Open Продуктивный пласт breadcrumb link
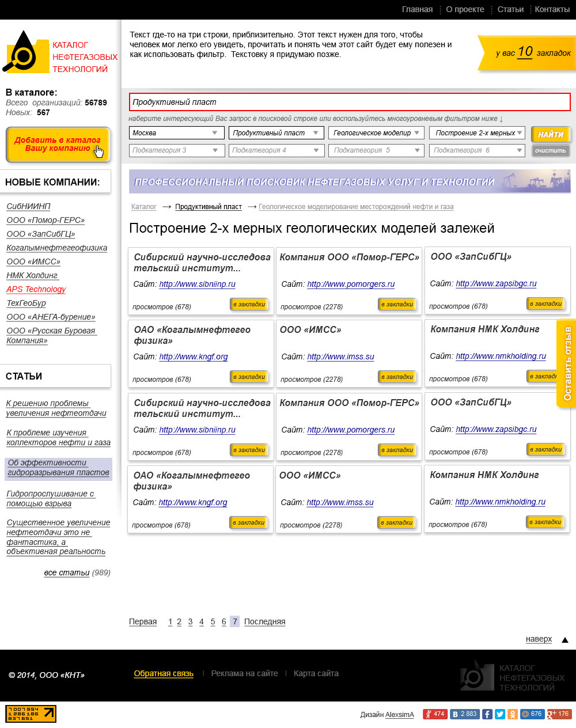Viewport: 576px width, 728px height. (x=209, y=207)
